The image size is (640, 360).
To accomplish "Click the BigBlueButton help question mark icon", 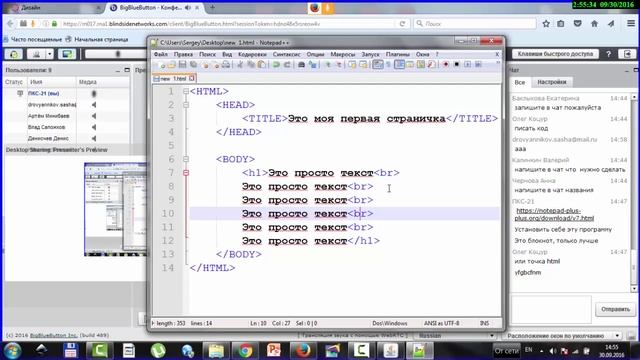I will (609, 54).
